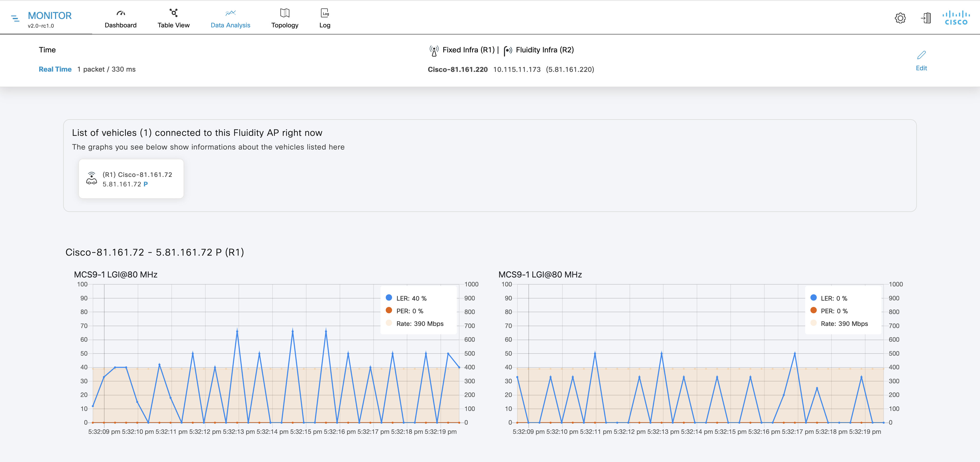Click the Topology map icon
This screenshot has width=980, height=462.
click(x=285, y=13)
